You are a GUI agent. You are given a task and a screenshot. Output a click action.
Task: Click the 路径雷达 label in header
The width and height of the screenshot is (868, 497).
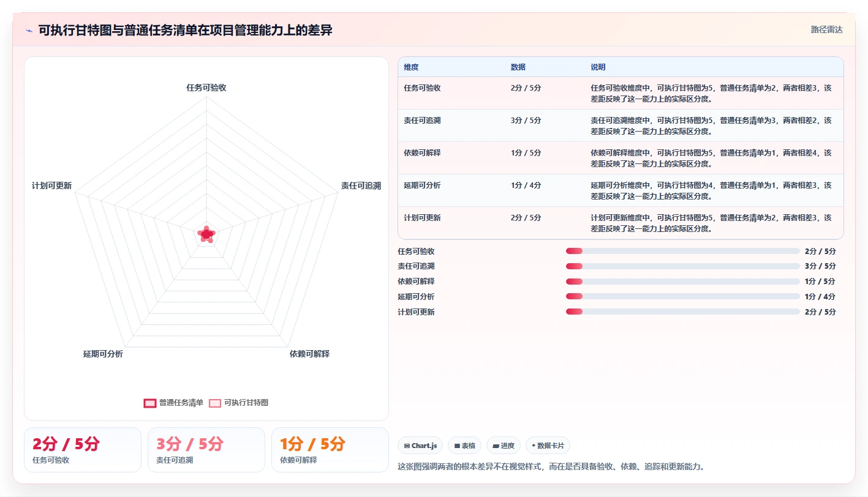[826, 29]
